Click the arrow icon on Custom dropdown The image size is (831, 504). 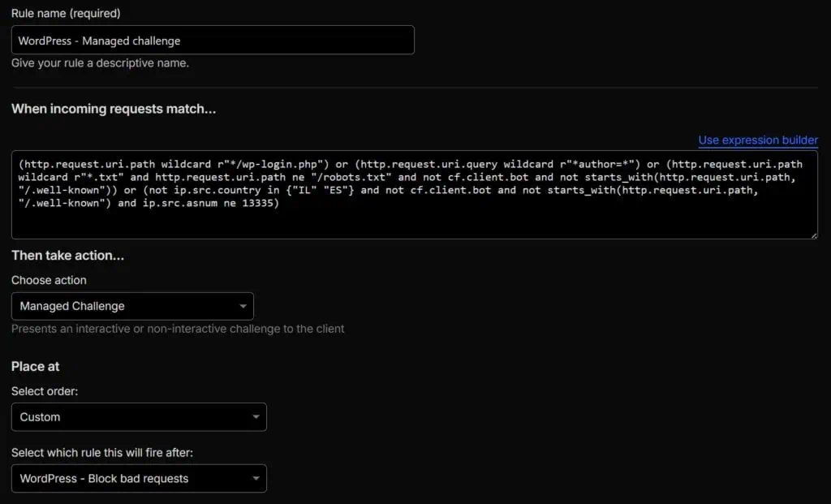[x=256, y=417]
